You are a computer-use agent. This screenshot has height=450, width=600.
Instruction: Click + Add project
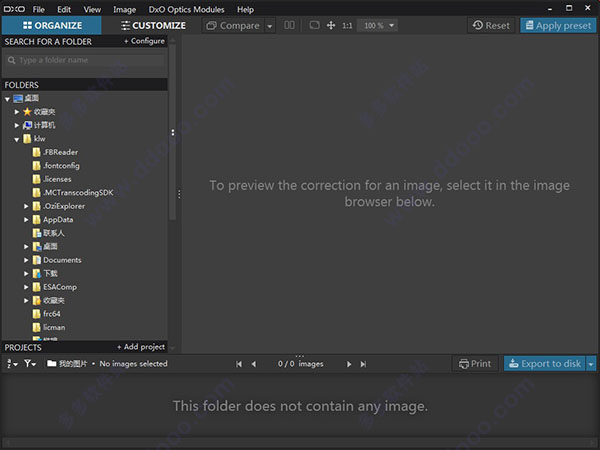click(141, 347)
